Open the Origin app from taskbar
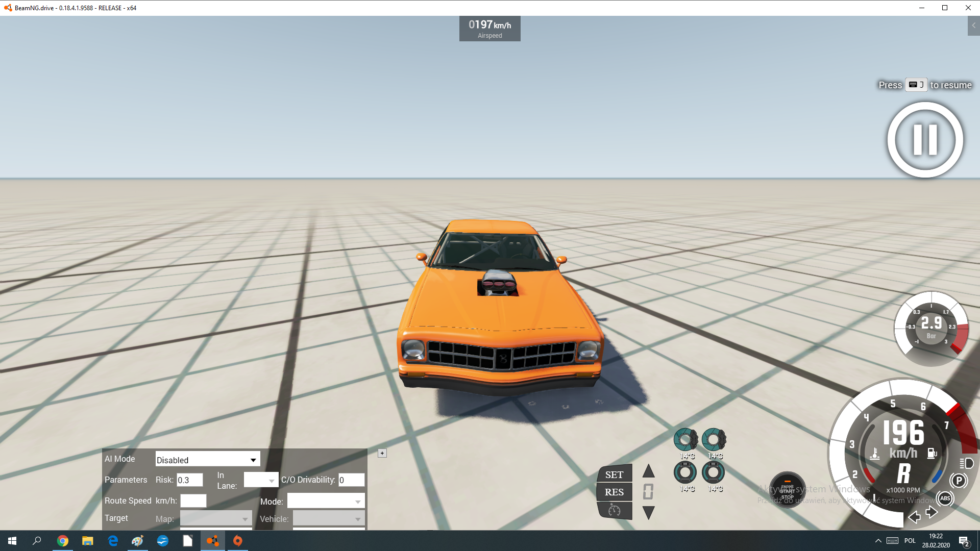 click(x=238, y=541)
